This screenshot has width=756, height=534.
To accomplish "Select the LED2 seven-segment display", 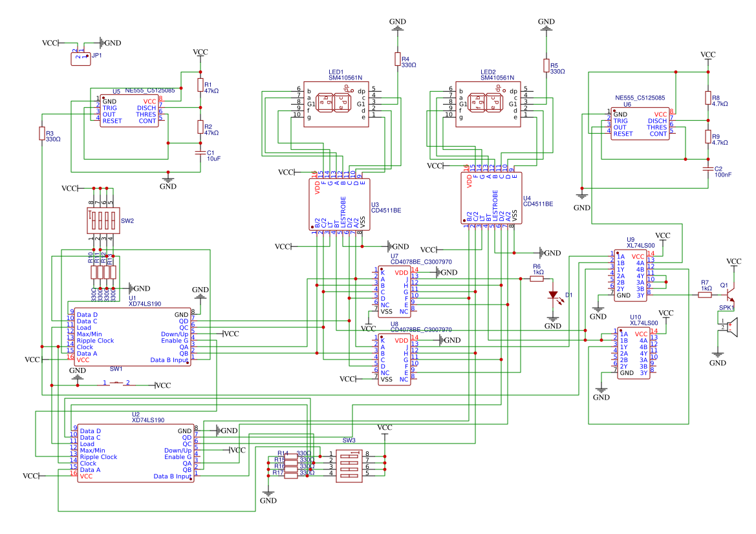I will point(488,103).
